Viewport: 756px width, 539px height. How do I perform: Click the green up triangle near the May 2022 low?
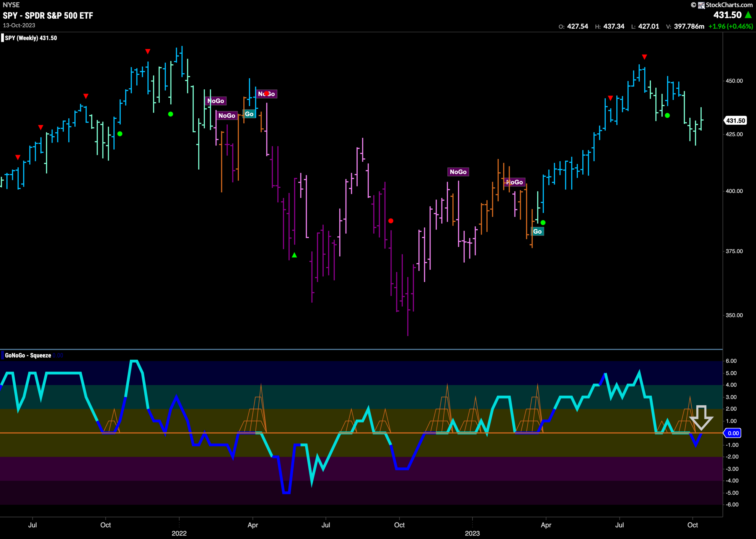294,255
